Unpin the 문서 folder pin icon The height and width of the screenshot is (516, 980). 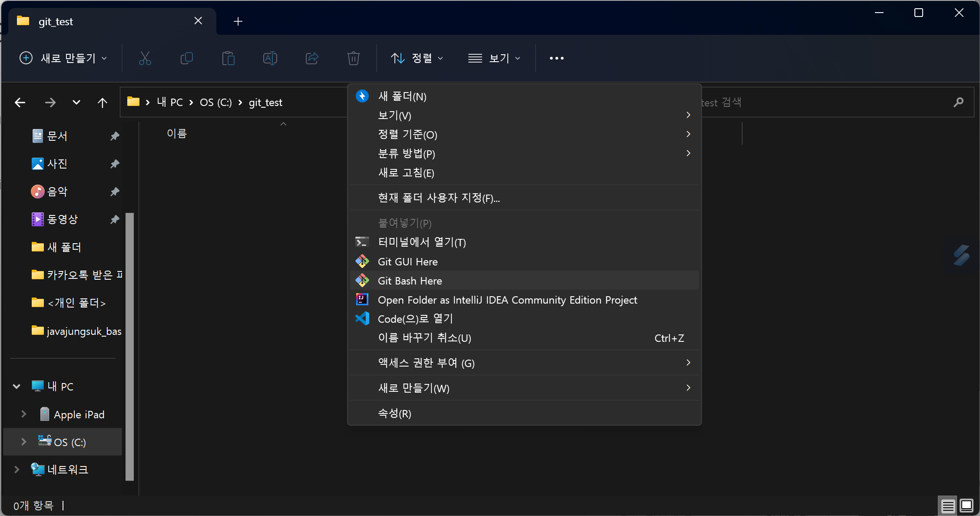[115, 136]
